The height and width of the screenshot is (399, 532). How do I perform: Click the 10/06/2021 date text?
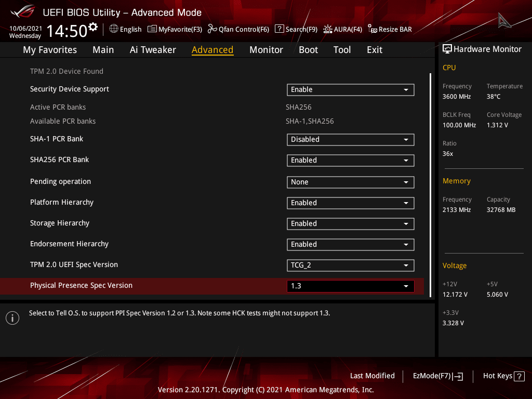pyautogui.click(x=25, y=29)
